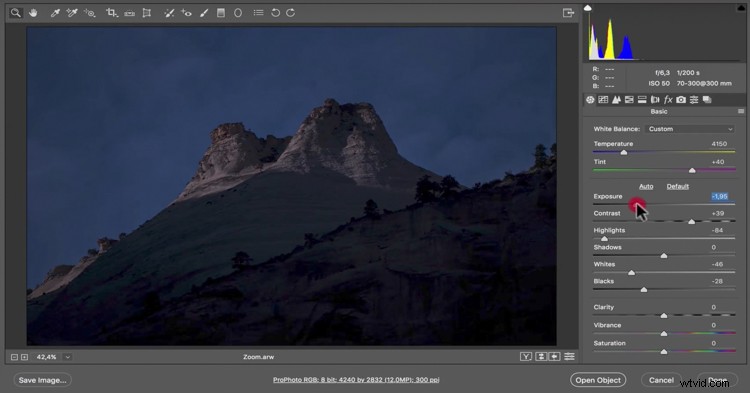Toggle current panel settings preview icon
Screen dimensions: 750x393
click(569, 357)
